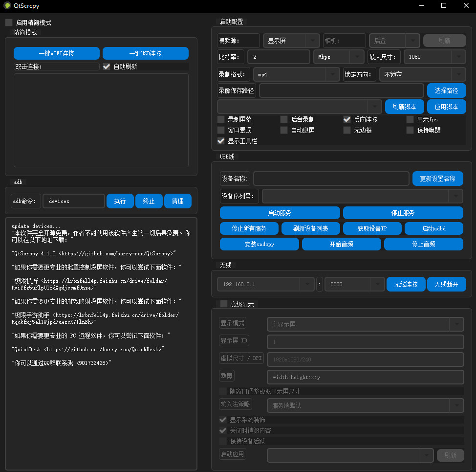The image size is (476, 472).
Task: Click the 无线连接 button
Action: tap(406, 284)
